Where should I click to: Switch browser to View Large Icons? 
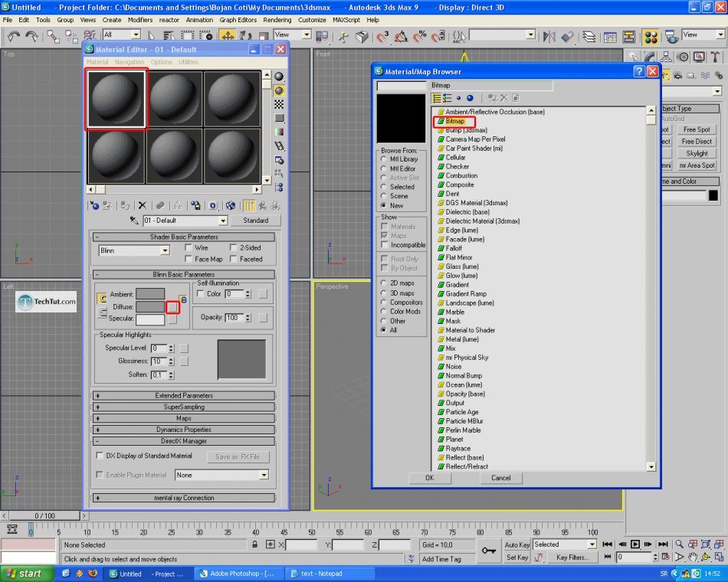click(x=470, y=98)
